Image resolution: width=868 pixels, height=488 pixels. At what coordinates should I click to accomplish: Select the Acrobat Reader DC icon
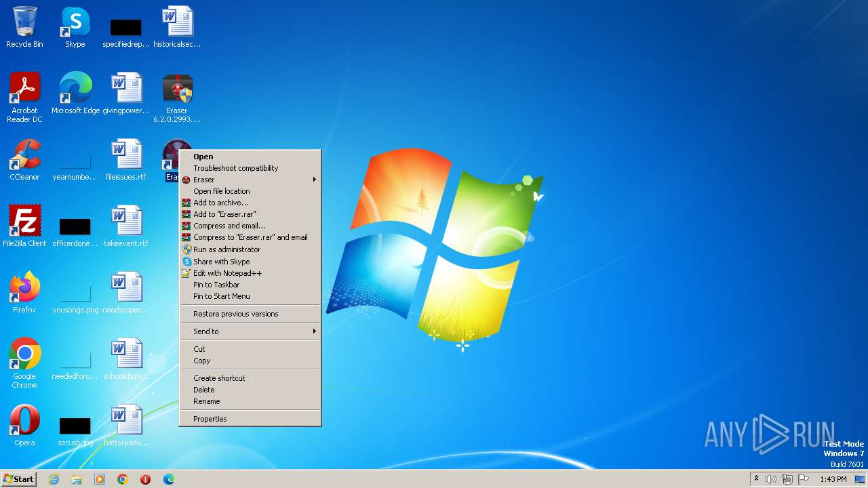click(24, 97)
